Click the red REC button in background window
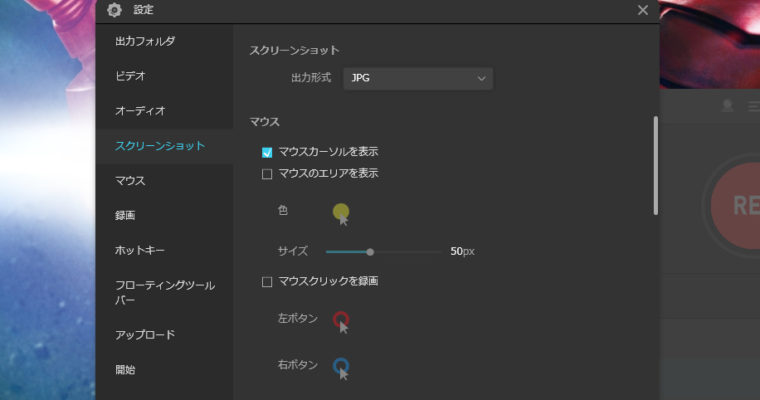Viewport: 760px width, 400px height. (x=735, y=206)
